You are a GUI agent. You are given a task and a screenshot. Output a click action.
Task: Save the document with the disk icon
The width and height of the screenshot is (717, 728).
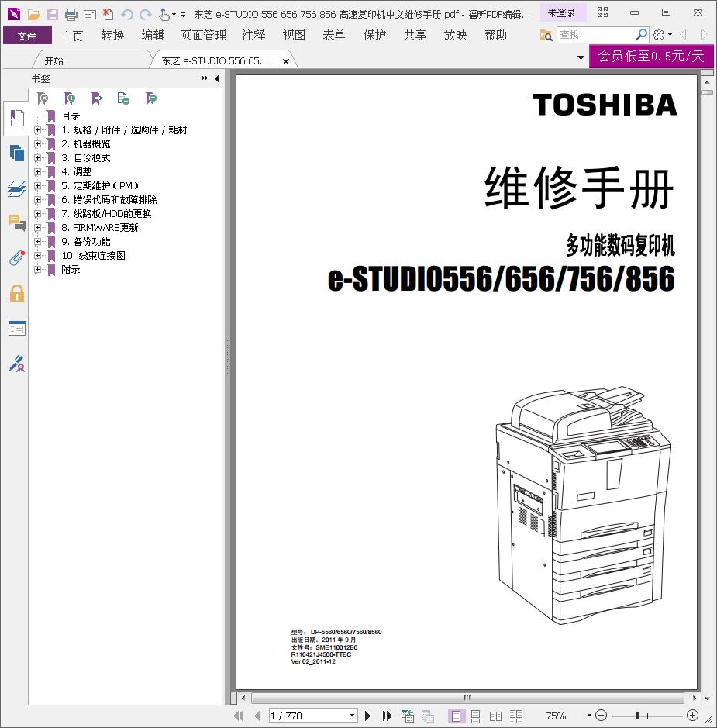click(x=53, y=15)
